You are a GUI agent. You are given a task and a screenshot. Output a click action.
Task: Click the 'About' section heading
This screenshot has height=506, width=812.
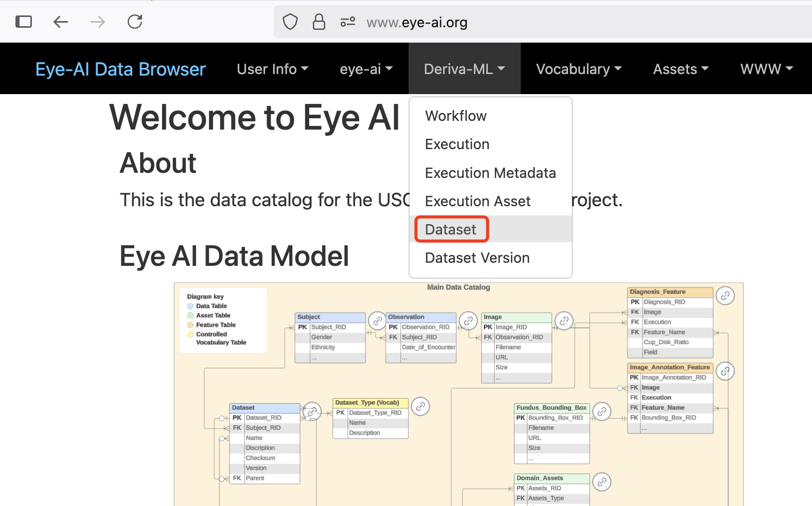(158, 164)
